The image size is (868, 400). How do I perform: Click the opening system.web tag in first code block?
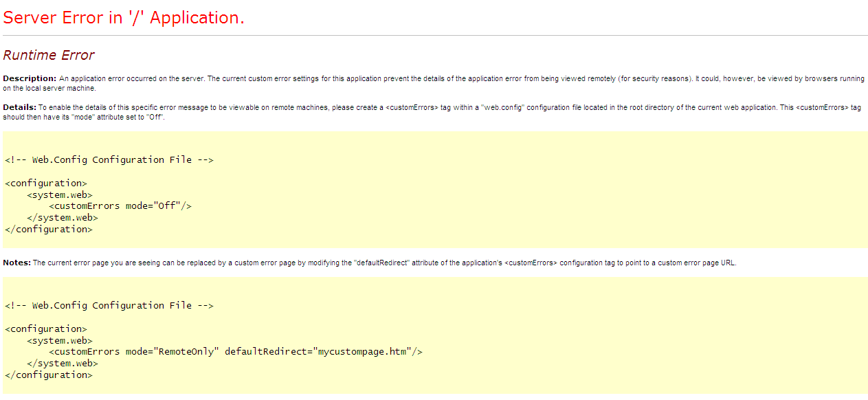[x=60, y=195]
